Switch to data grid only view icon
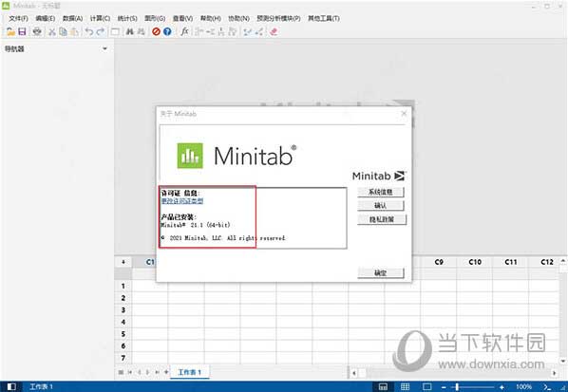568x392 pixels. pyautogui.click(x=405, y=387)
